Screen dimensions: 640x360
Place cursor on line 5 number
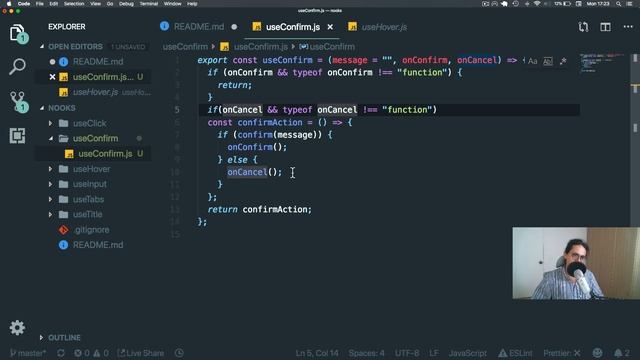click(x=176, y=110)
